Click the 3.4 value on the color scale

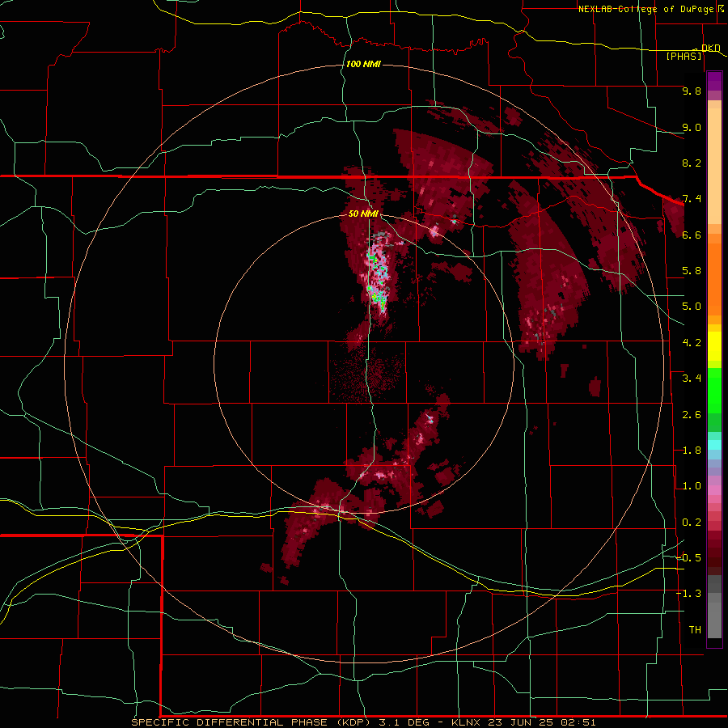(x=692, y=379)
